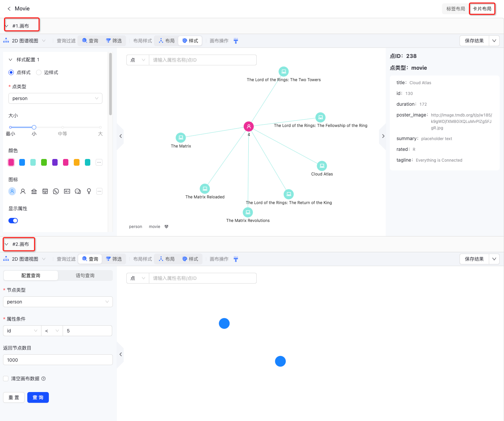Choose the bank building icon
Viewport: 504px width, 421px height.
point(34,191)
